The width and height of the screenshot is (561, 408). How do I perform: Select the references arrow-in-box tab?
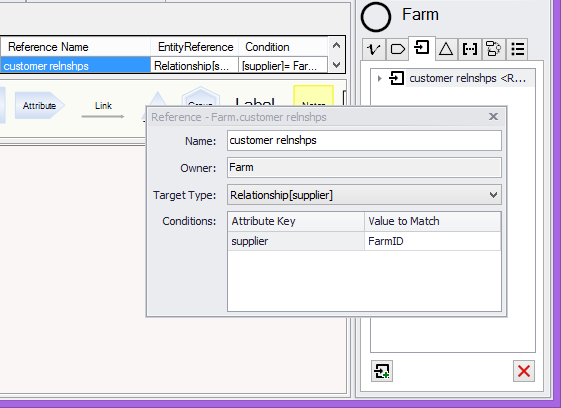pos(422,47)
